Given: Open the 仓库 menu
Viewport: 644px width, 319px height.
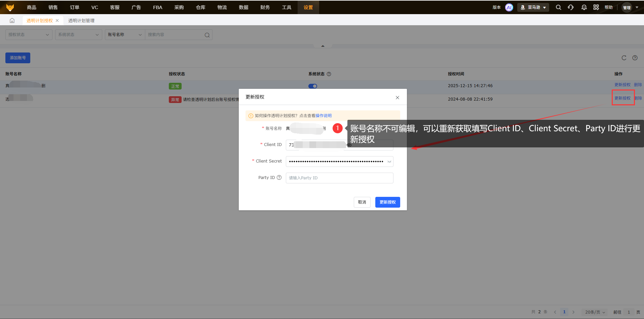Looking at the screenshot, I should pyautogui.click(x=200, y=7).
